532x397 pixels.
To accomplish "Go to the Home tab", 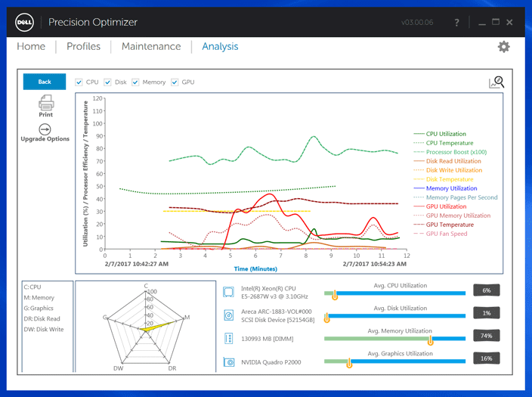I will tap(31, 47).
